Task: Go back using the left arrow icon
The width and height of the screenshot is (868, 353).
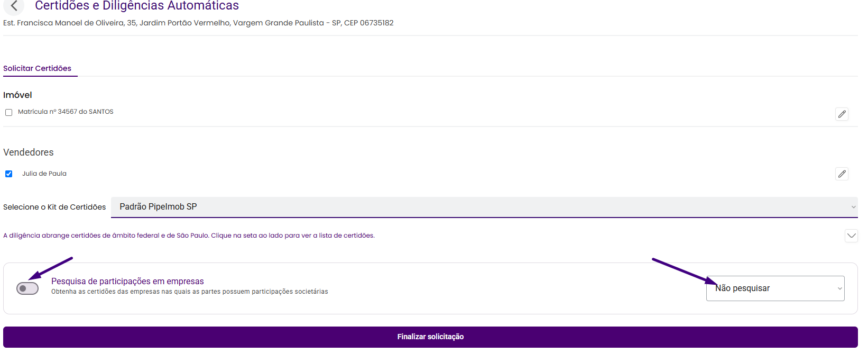Action: click(x=14, y=6)
